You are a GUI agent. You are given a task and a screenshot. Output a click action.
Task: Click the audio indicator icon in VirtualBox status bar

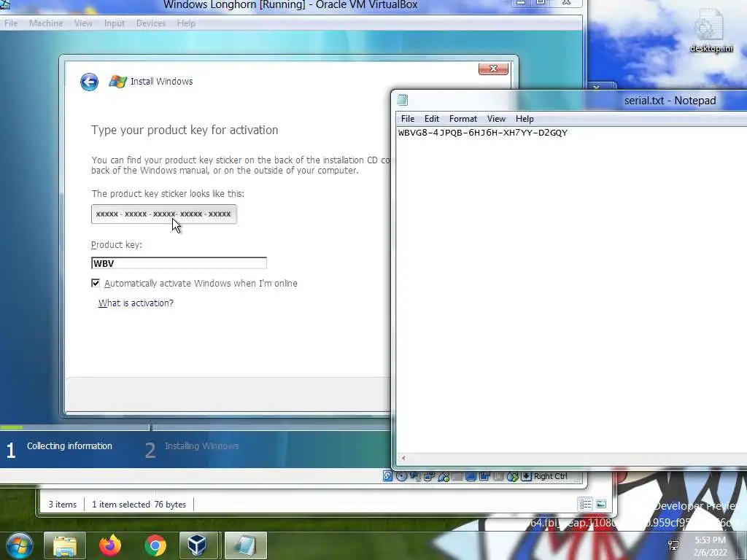tap(415, 476)
